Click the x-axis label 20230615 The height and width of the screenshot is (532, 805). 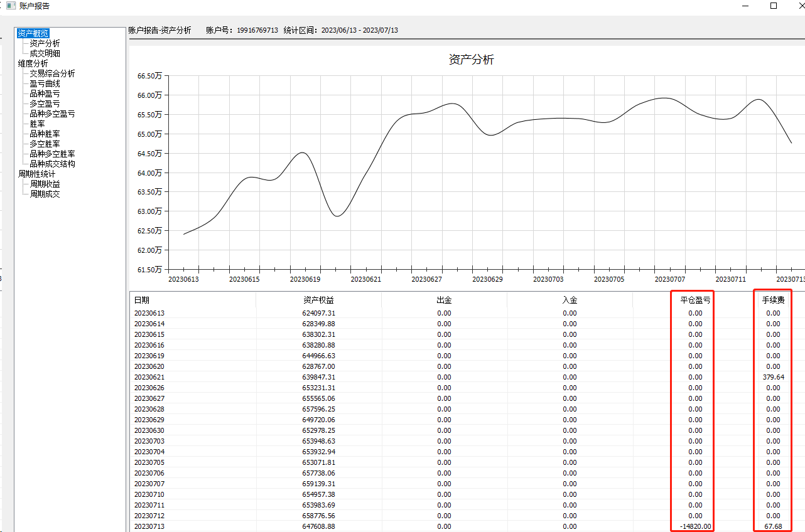tap(244, 279)
